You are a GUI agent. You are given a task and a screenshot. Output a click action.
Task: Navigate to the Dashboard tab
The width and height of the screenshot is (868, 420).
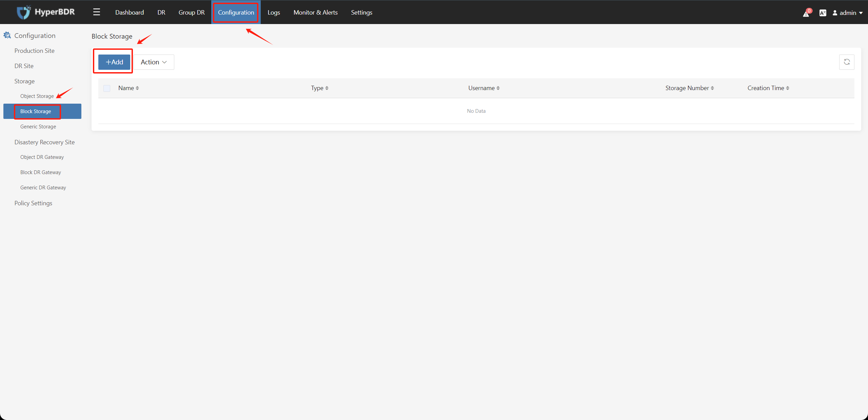pyautogui.click(x=129, y=12)
